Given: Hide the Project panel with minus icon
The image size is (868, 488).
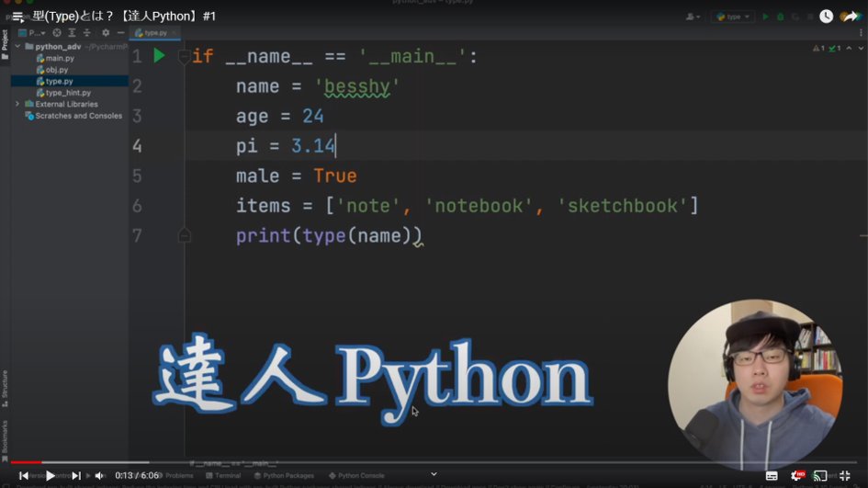Looking at the screenshot, I should pos(120,33).
